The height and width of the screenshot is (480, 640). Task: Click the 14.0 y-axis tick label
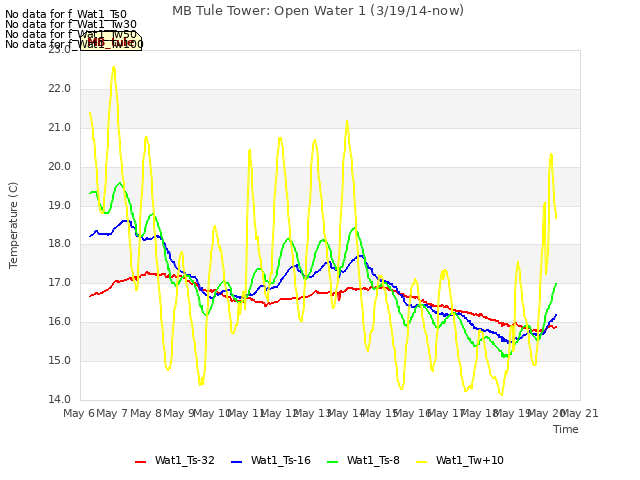(59, 399)
